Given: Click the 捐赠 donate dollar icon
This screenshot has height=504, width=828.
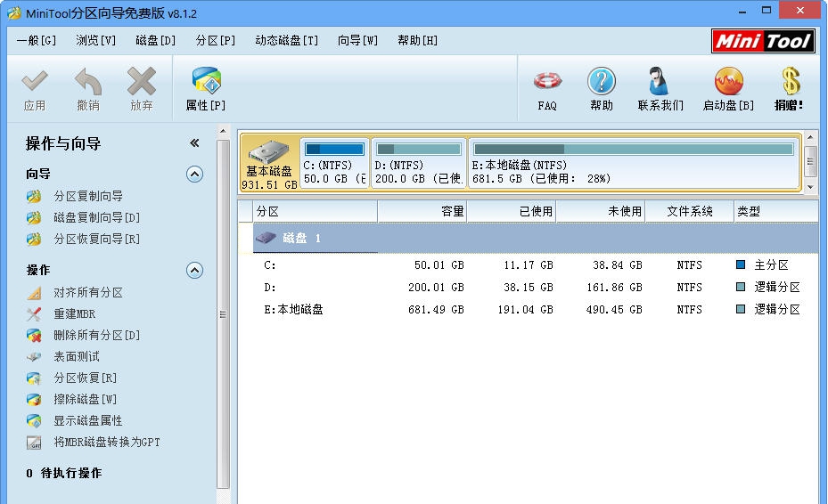Looking at the screenshot, I should [790, 81].
